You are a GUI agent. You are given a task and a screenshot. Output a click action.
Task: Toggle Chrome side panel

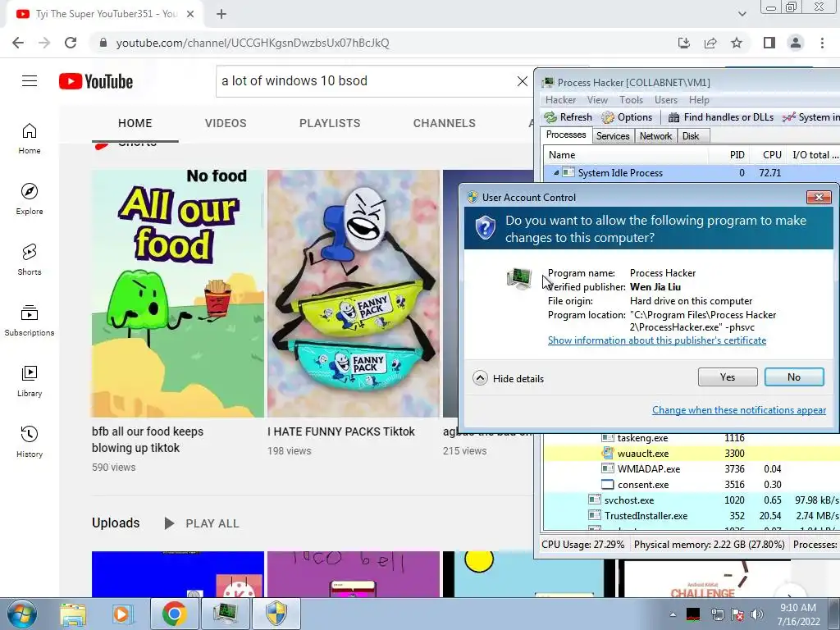769,43
